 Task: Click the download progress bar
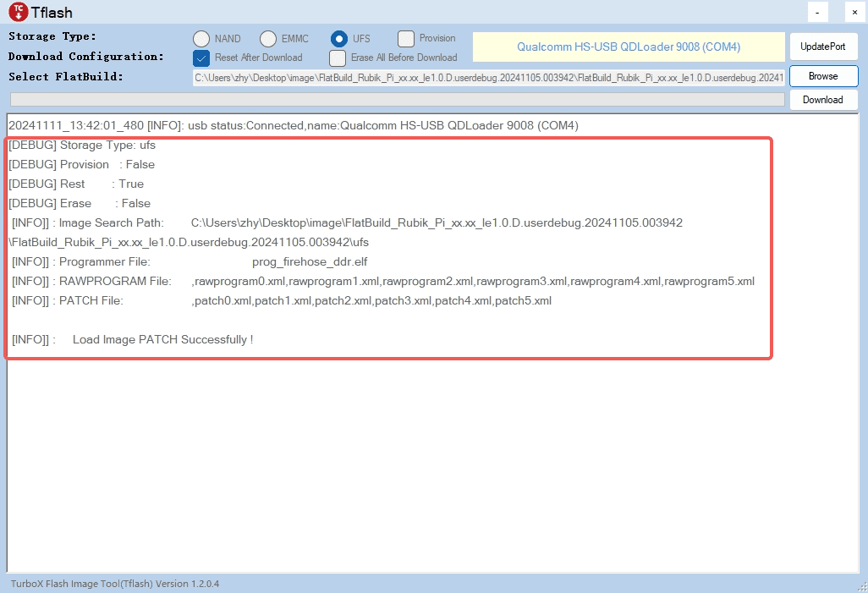(398, 99)
